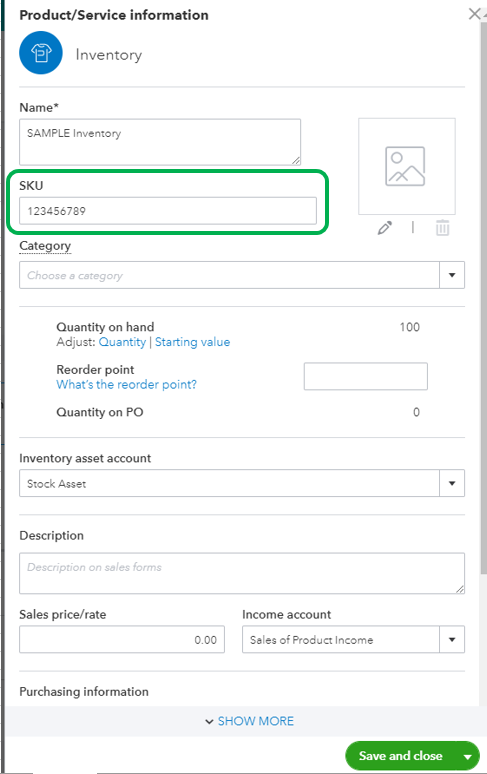
Task: Click the blue Inventory t-shirt icon
Action: (x=41, y=53)
